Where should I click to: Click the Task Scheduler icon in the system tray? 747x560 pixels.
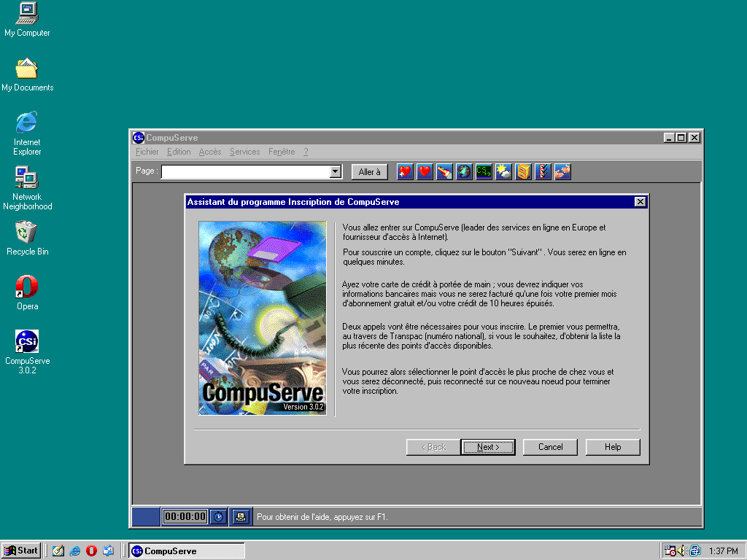click(x=670, y=551)
